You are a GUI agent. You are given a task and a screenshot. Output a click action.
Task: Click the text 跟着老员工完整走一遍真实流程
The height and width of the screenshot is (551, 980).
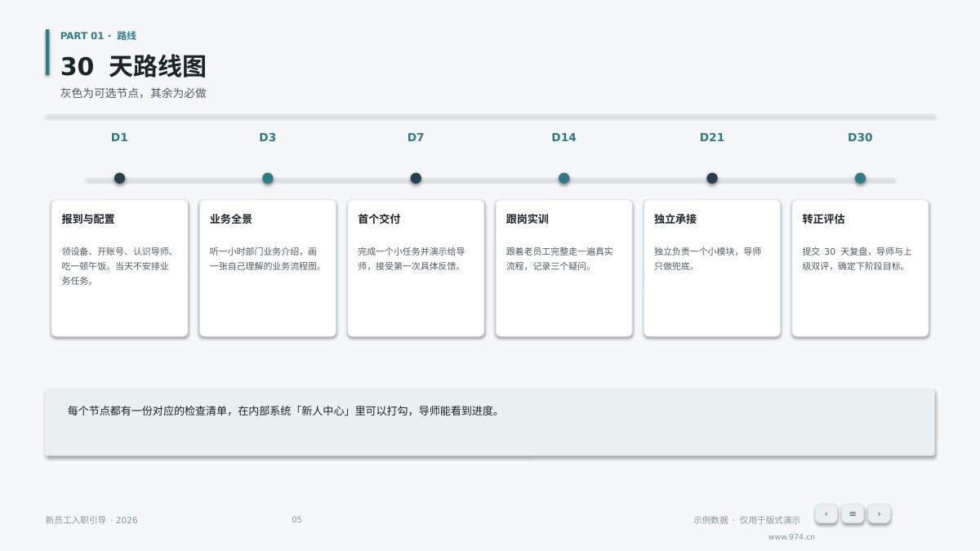tap(559, 259)
